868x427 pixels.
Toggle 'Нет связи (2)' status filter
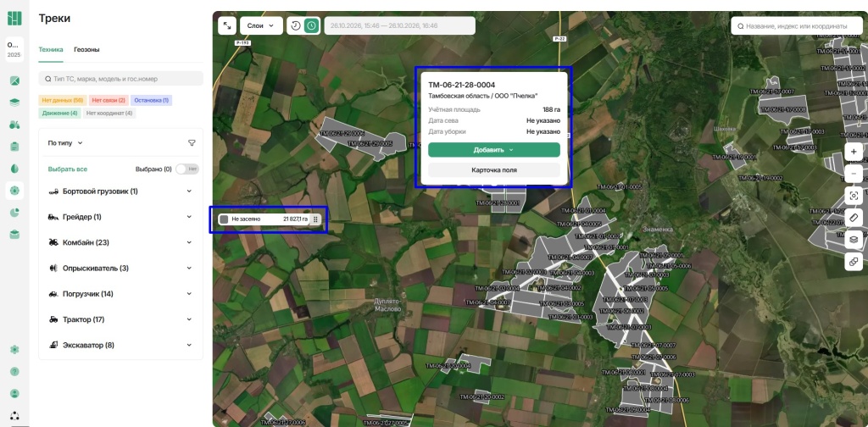click(108, 100)
